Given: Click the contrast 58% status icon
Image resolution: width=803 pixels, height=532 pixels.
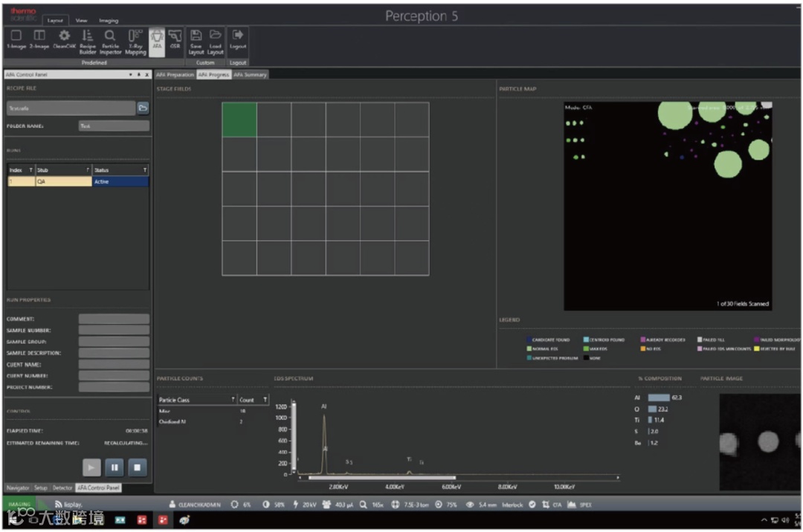Looking at the screenshot, I should coord(265,505).
